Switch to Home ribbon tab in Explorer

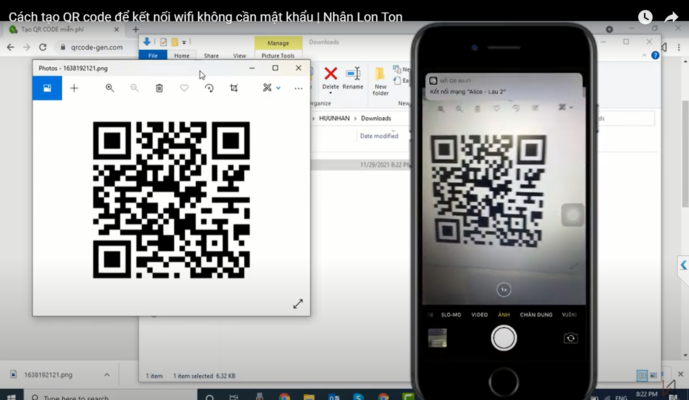[181, 55]
